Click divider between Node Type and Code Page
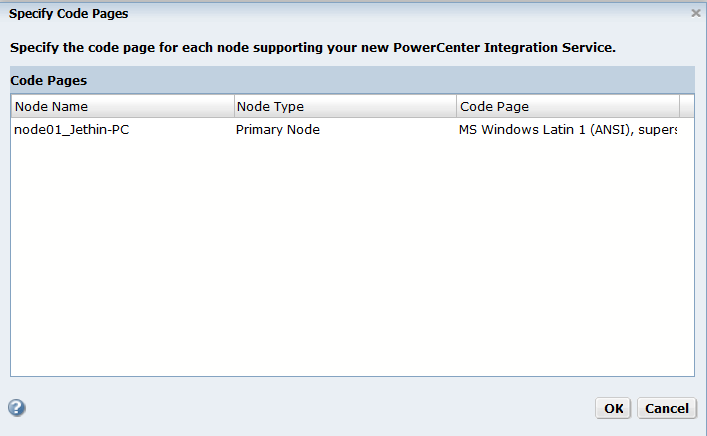This screenshot has height=436, width=707. pos(457,106)
